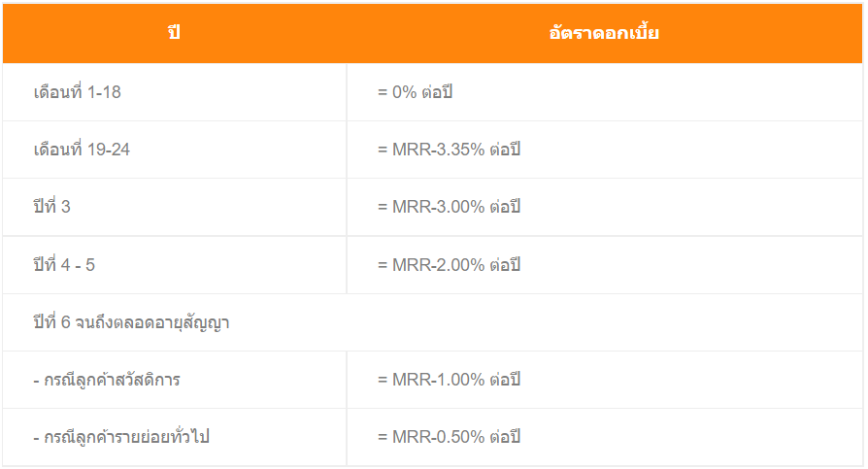Viewport: 868px width, 469px height.
Task: Click the 'MRR-1.00%' rate value
Action: [x=438, y=380]
